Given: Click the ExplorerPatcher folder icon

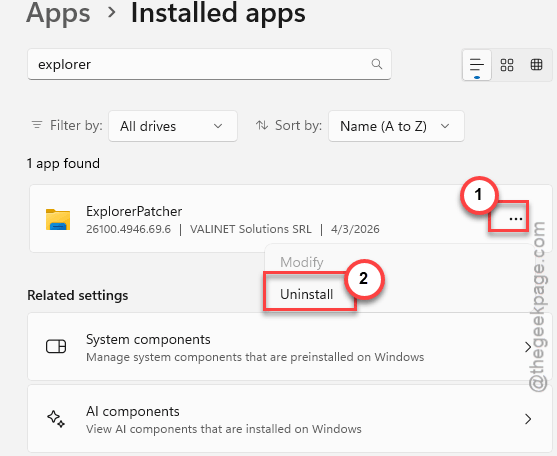Looking at the screenshot, I should [58, 219].
